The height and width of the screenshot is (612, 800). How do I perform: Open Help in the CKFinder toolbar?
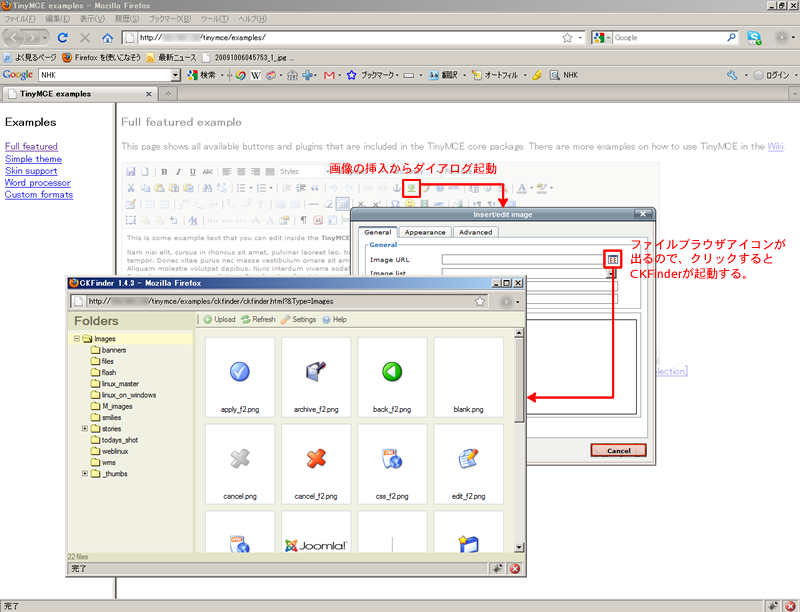click(x=334, y=319)
